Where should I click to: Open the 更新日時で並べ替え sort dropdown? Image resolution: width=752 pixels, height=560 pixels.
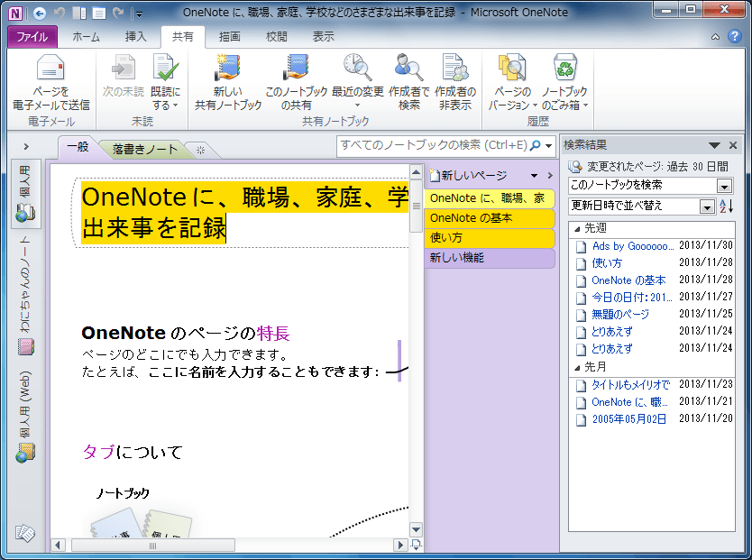click(x=707, y=207)
